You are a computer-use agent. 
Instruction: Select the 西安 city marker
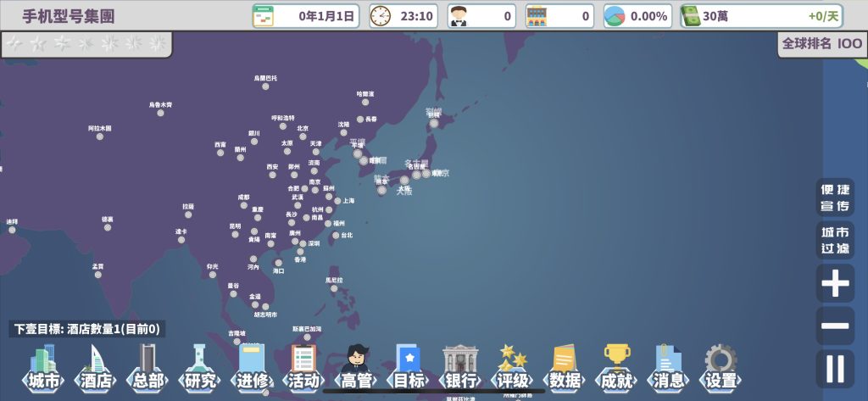(272, 175)
